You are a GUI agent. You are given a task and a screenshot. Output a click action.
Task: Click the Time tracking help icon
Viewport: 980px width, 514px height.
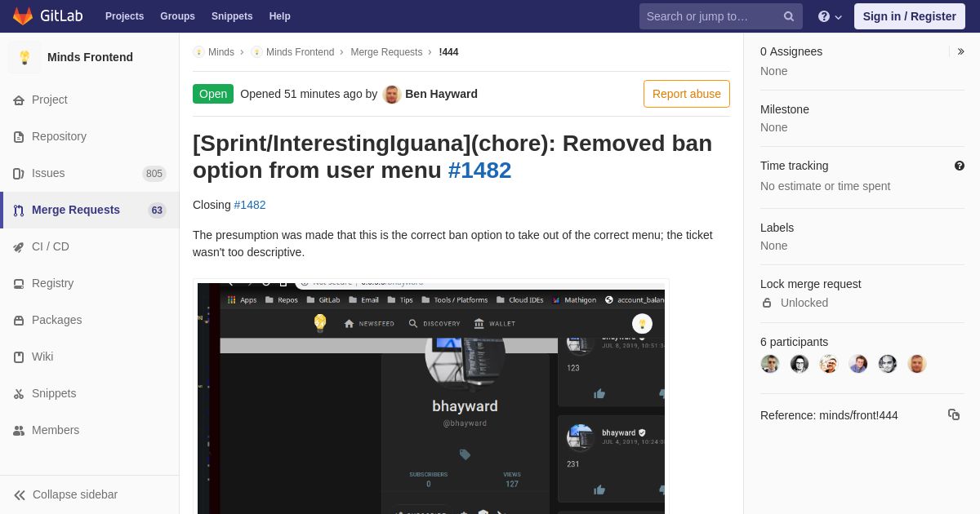pos(960,166)
